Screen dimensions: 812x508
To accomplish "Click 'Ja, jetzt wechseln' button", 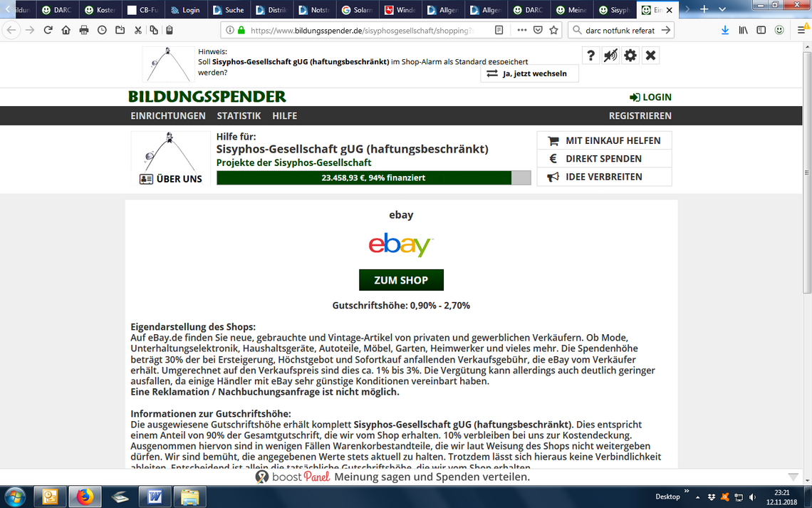I will click(x=529, y=73).
